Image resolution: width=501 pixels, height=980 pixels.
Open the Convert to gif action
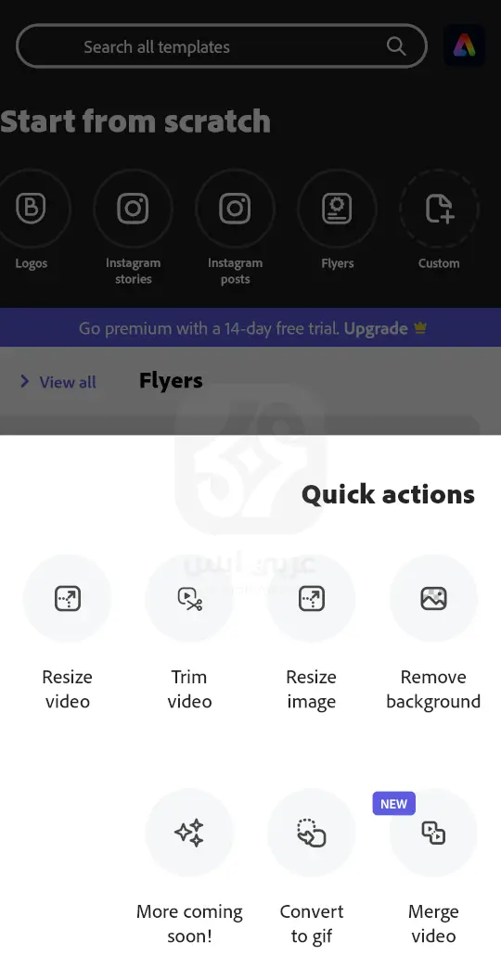(x=312, y=833)
